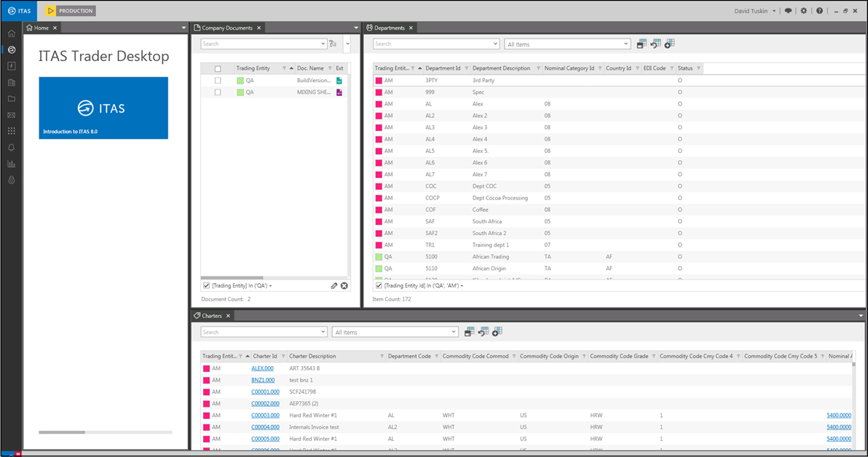Open charter link C00001.000
This screenshot has width=868, height=457.
tap(265, 392)
